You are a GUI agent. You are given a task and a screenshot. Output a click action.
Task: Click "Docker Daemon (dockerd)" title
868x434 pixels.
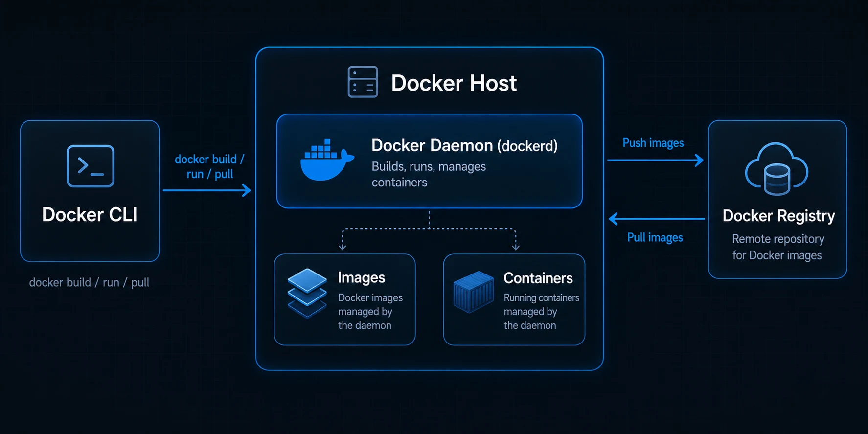[x=464, y=145]
